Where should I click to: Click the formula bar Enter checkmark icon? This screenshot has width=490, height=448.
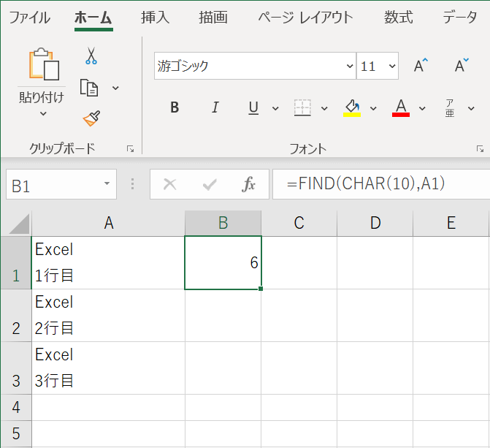pyautogui.click(x=210, y=185)
